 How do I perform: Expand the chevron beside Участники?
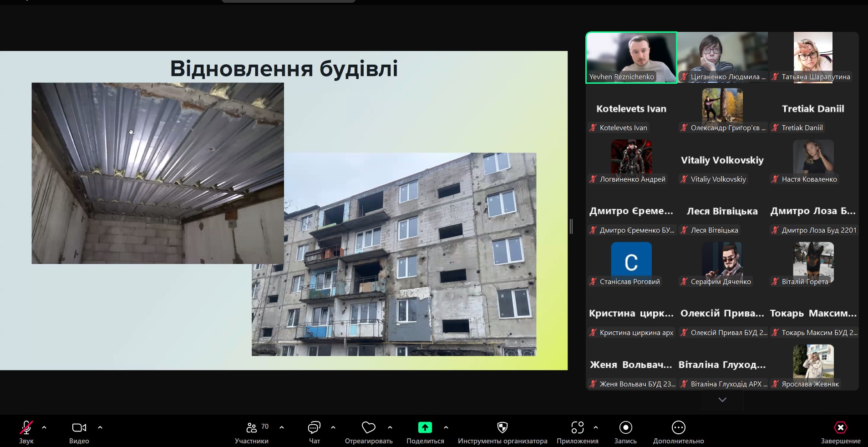[282, 427]
